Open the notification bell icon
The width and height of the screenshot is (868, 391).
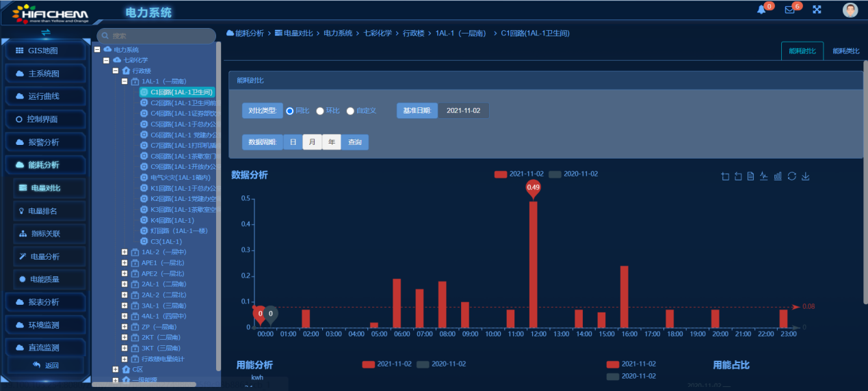click(x=761, y=10)
